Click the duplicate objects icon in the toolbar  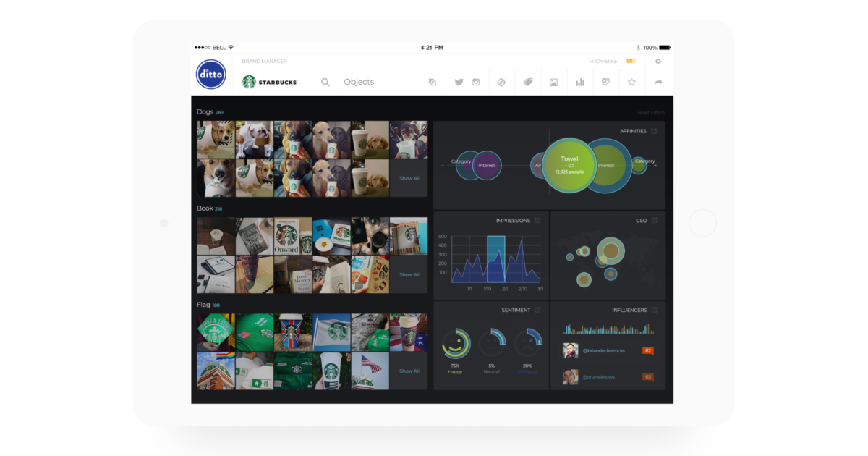click(x=432, y=82)
